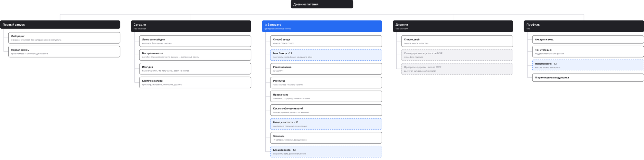Viewport: 644px width, 160px height.
Task: Select the greyed Календарь месяца · после MVP card
Action: pyautogui.click(x=457, y=55)
